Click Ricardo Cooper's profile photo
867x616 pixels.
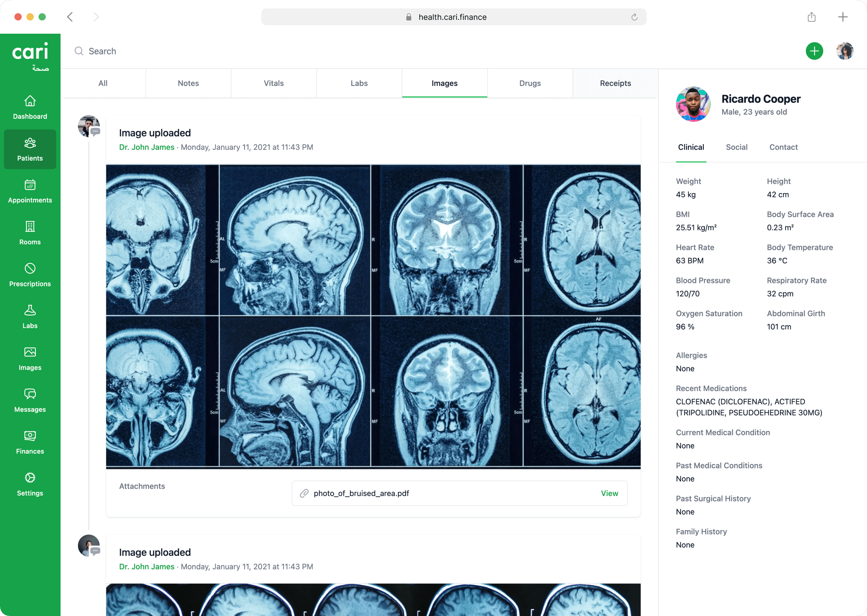(x=692, y=104)
